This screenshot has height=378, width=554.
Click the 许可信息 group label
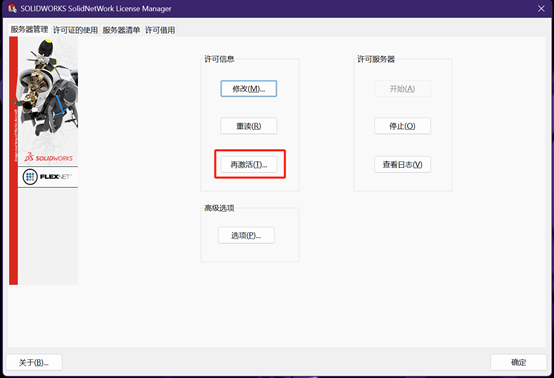(219, 59)
